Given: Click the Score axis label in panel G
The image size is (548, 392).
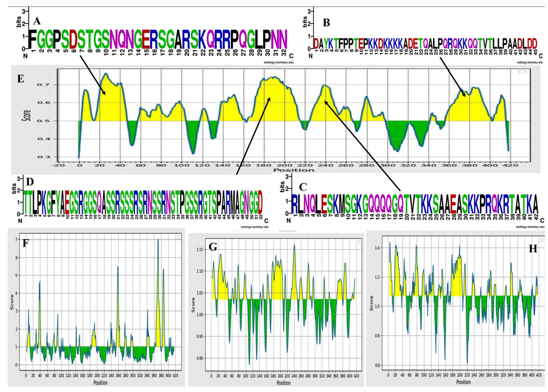Looking at the screenshot, I should click(x=193, y=305).
